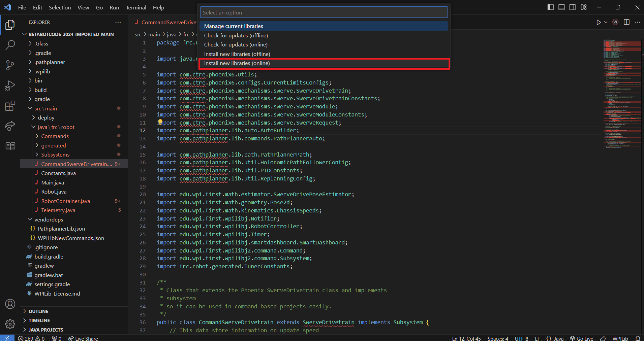Expand the Subsystems folder

point(55,155)
